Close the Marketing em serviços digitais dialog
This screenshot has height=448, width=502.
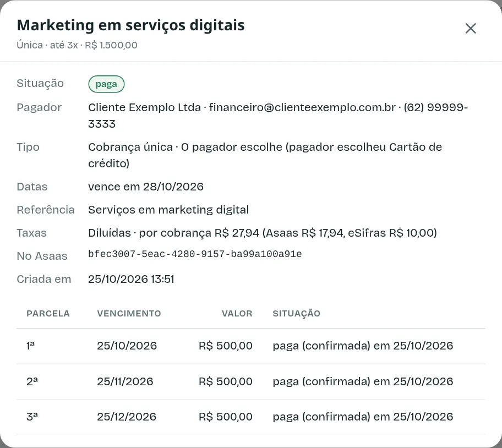[470, 29]
